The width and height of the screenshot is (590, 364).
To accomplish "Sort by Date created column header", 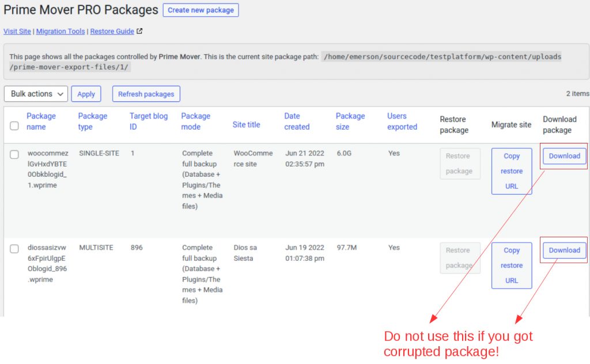I will pyautogui.click(x=297, y=121).
